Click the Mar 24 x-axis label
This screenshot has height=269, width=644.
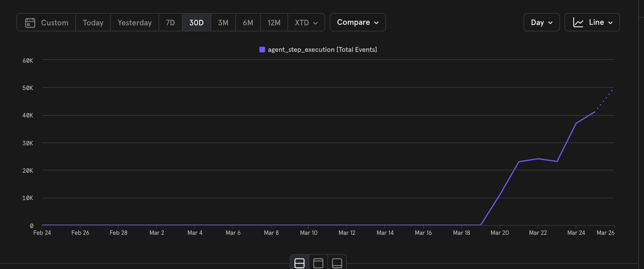(576, 232)
